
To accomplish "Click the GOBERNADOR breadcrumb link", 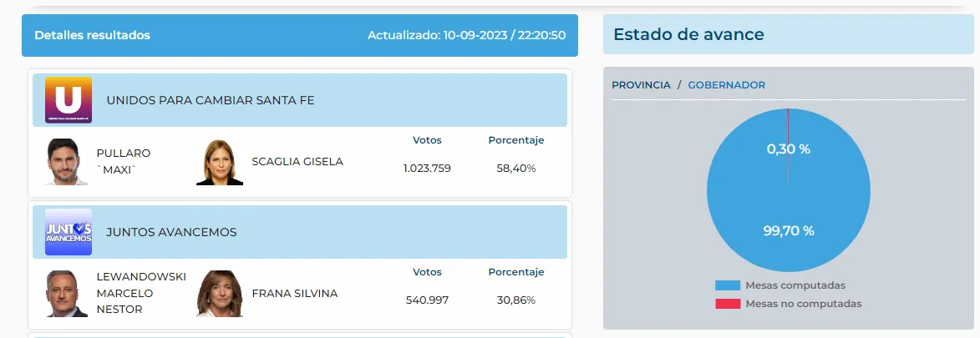I will [726, 85].
